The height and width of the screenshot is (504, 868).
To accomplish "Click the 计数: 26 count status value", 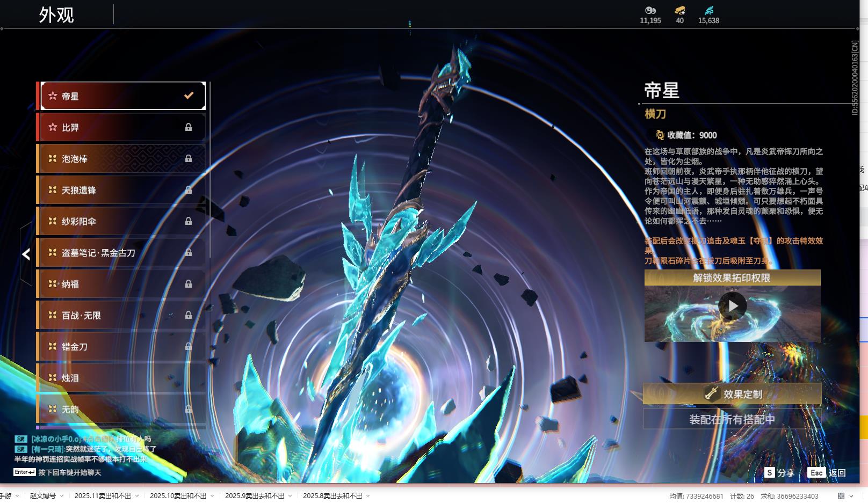I will [742, 496].
